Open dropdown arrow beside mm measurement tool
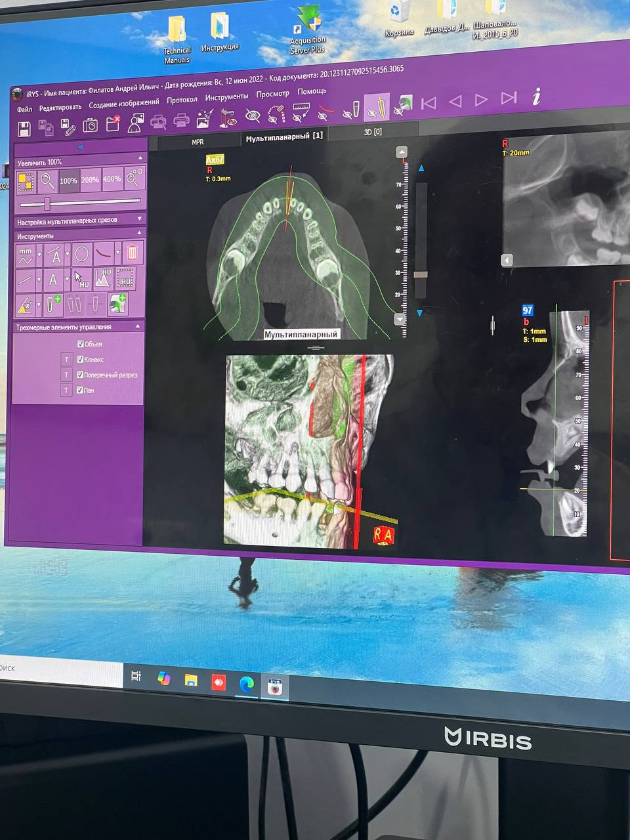This screenshot has height=840, width=630. click(x=39, y=255)
